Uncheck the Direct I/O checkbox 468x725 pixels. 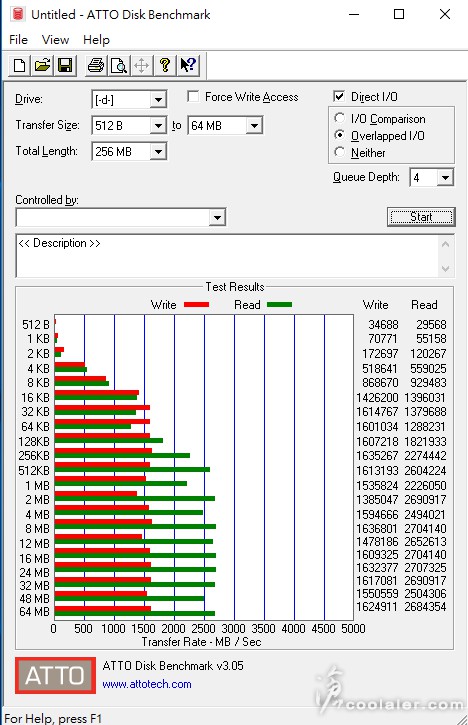point(339,96)
